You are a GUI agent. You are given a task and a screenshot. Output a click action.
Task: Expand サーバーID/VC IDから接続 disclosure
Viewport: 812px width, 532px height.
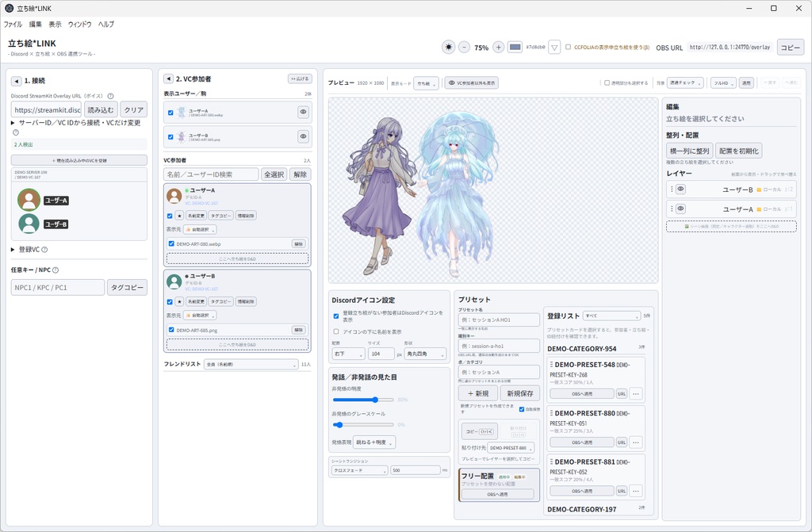tap(75, 123)
